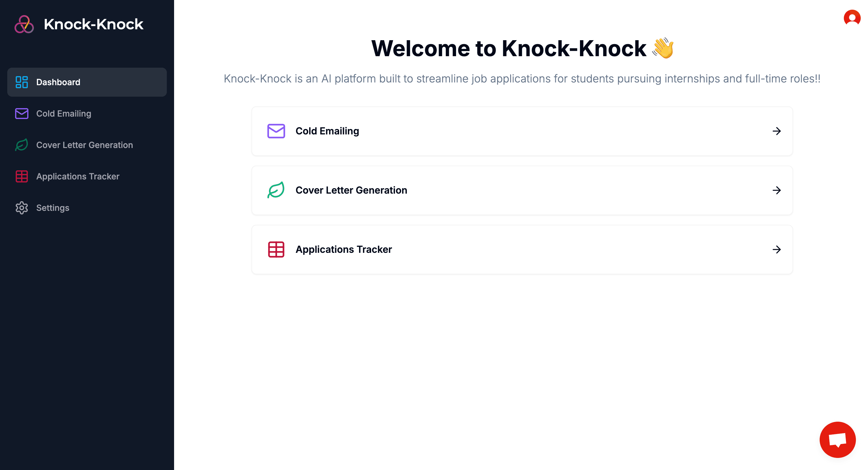Click the platform description sentence
Screen dimensions: 868x470
pos(522,79)
